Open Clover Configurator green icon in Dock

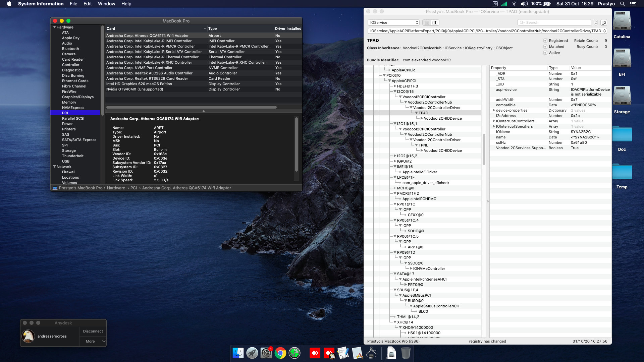click(294, 353)
